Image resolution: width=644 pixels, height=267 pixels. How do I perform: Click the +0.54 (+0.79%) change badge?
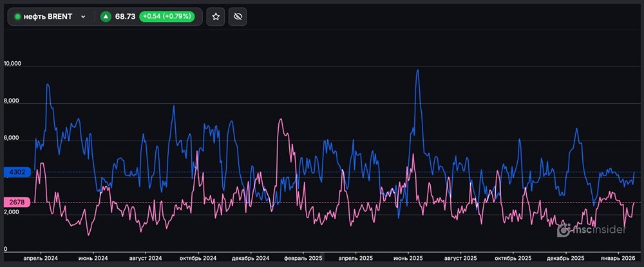[x=167, y=17]
